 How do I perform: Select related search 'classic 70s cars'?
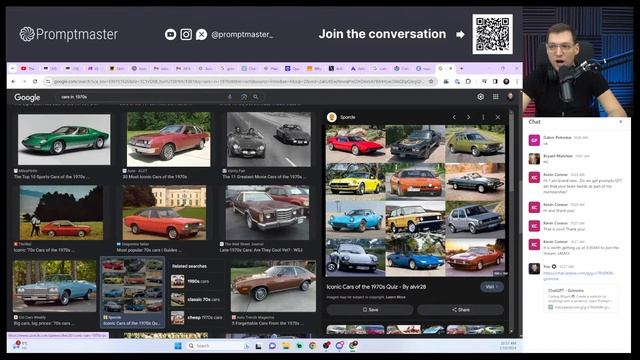tap(196, 299)
